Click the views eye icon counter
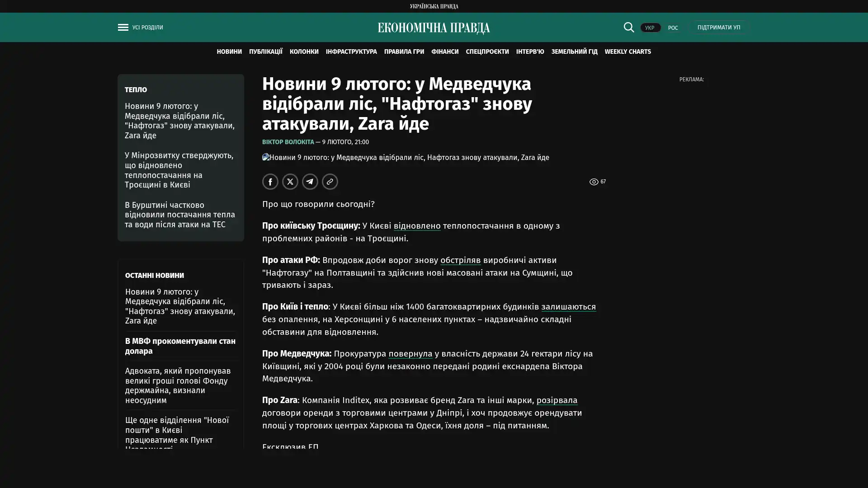Viewport: 868px width, 488px height. coord(594,182)
